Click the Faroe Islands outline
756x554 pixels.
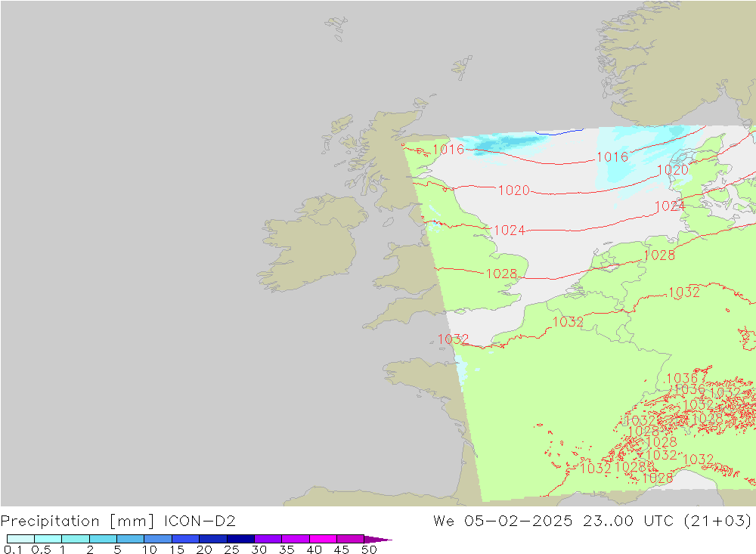click(x=336, y=27)
